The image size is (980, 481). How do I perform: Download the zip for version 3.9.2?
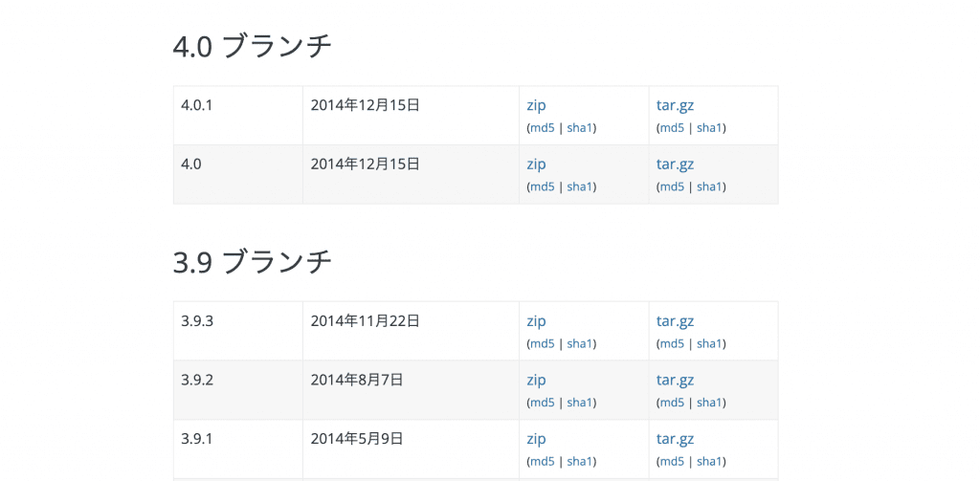[x=536, y=381]
